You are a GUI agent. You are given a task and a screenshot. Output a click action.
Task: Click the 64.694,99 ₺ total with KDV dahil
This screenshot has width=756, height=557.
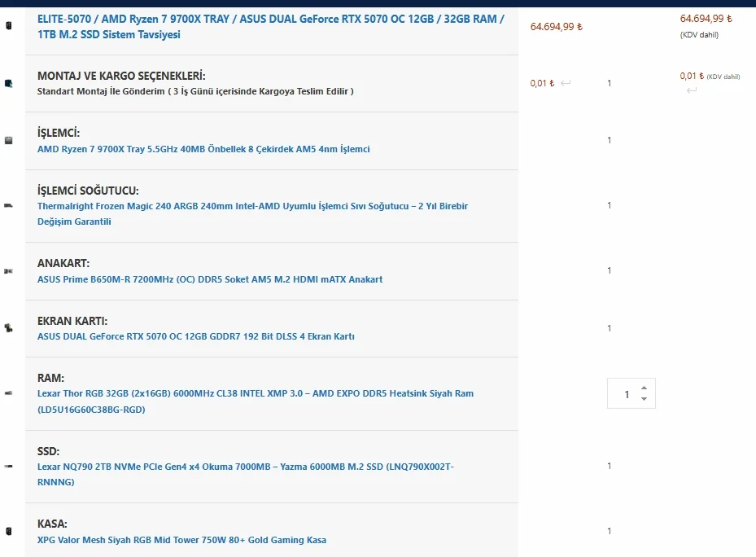tap(706, 26)
